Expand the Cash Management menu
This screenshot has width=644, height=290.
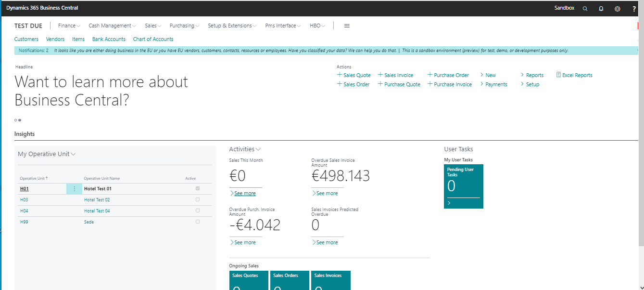tap(113, 26)
